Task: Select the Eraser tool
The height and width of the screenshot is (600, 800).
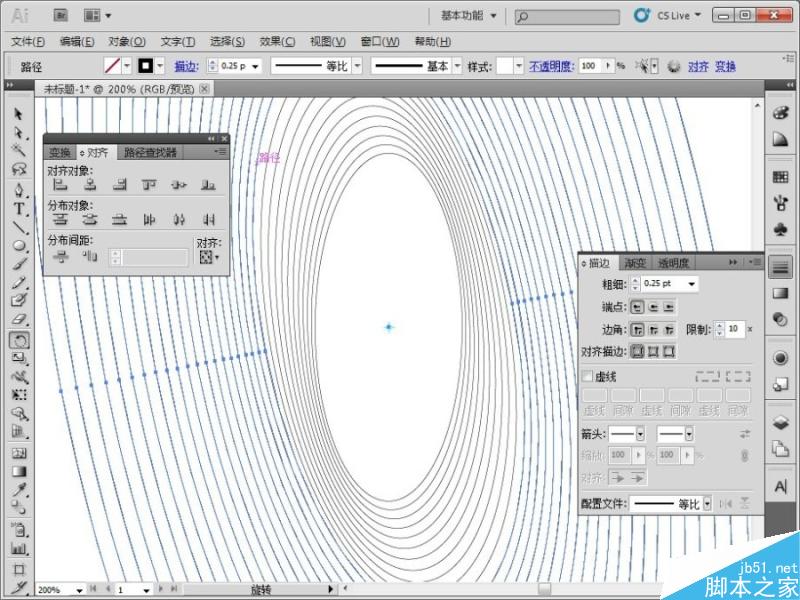Action: [18, 319]
